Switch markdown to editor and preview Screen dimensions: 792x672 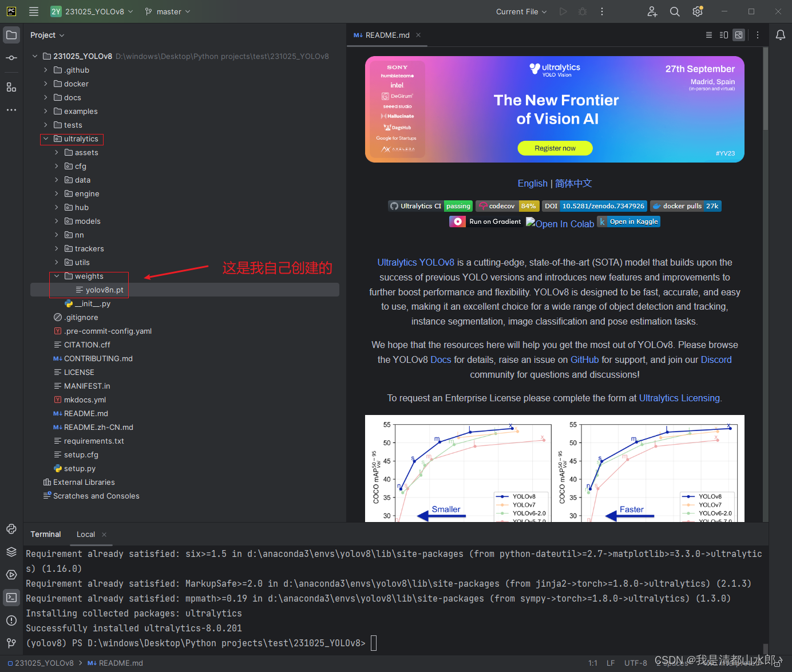coord(724,35)
